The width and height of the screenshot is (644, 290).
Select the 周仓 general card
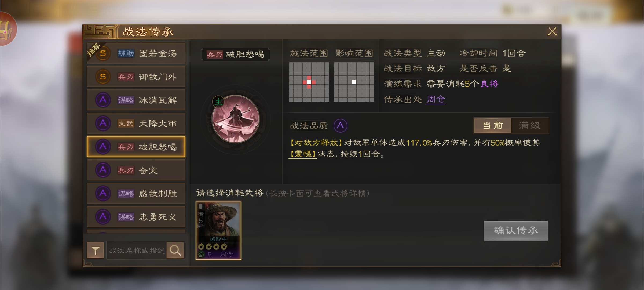click(x=218, y=230)
